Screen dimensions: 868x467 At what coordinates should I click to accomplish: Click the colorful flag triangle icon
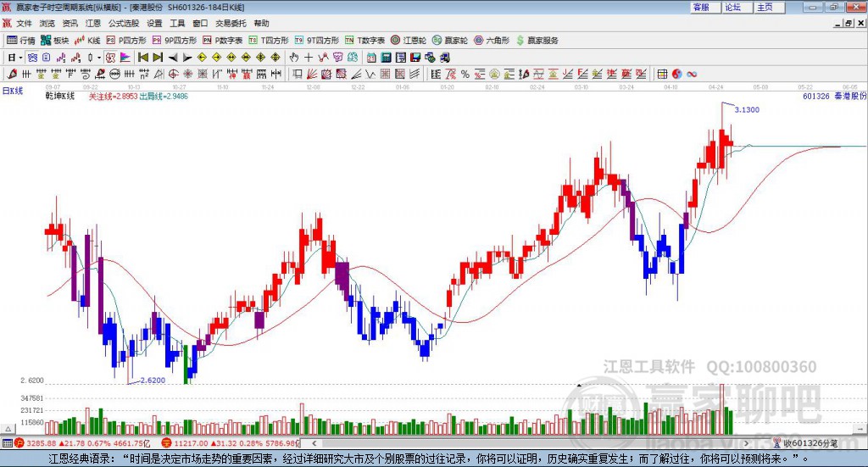coord(125,58)
